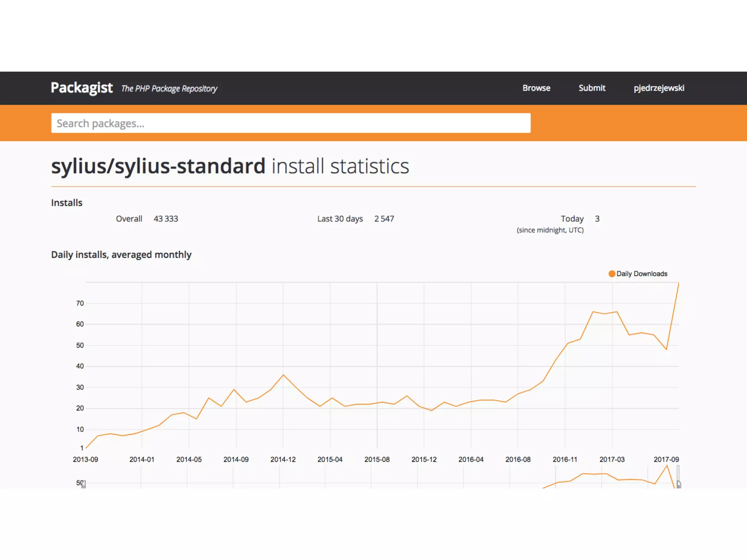
Task: Click the Packagist logo
Action: [82, 88]
